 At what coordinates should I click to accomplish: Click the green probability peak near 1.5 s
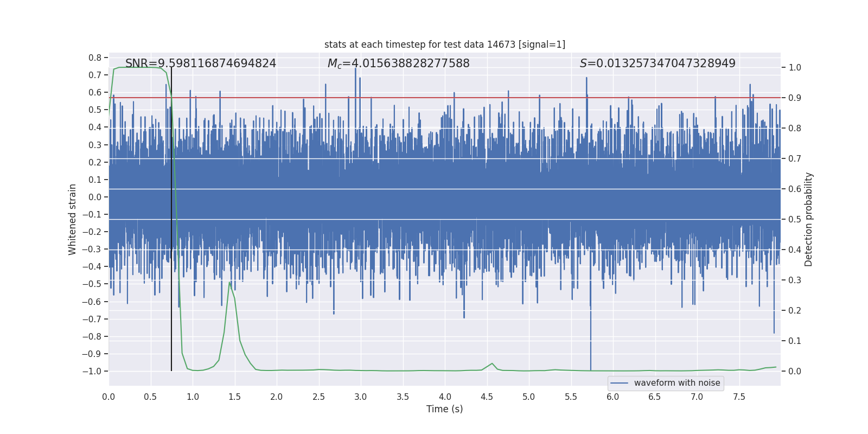231,283
